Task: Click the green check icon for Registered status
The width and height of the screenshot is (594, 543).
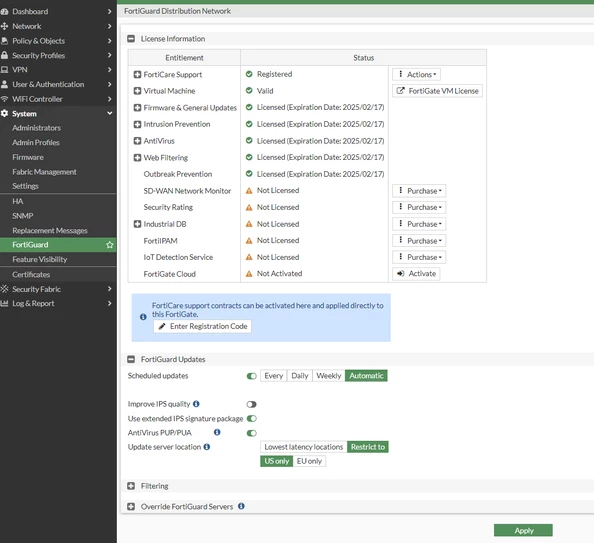Action: (249, 74)
